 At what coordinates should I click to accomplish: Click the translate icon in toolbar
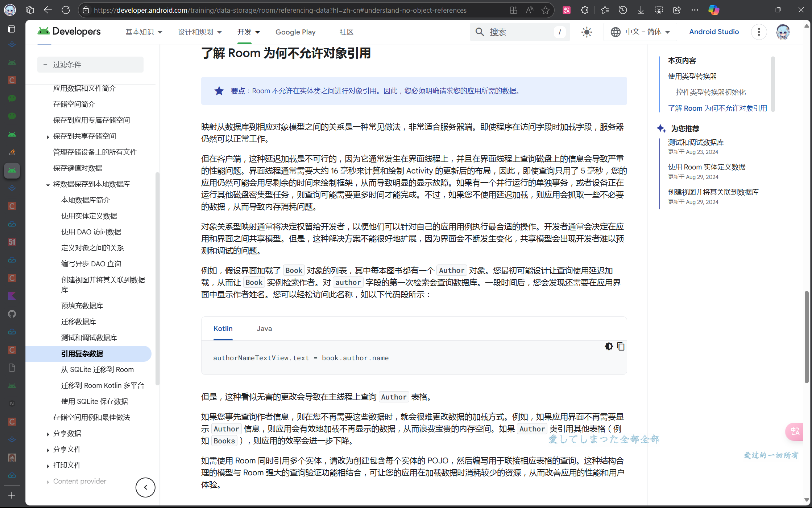coord(567,10)
